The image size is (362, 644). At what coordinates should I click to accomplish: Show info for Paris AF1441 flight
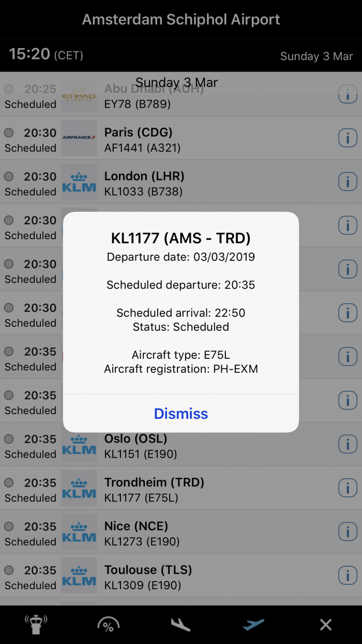[x=348, y=138]
